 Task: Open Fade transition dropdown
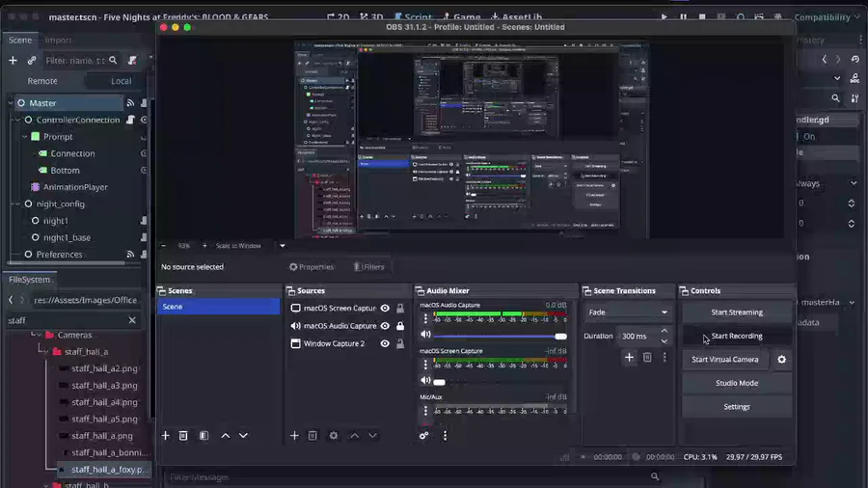pos(628,312)
